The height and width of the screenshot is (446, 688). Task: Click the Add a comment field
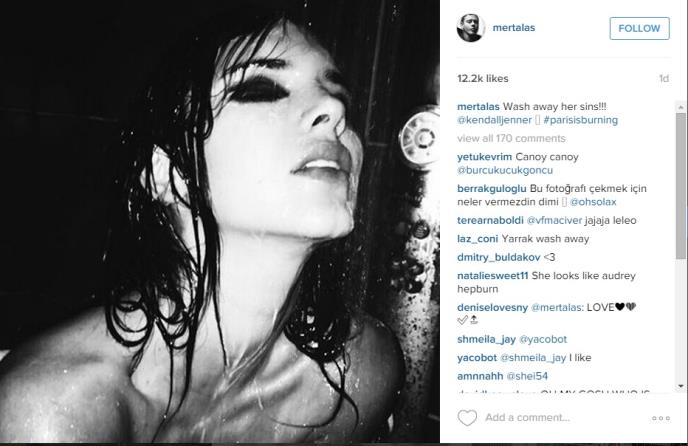point(527,417)
